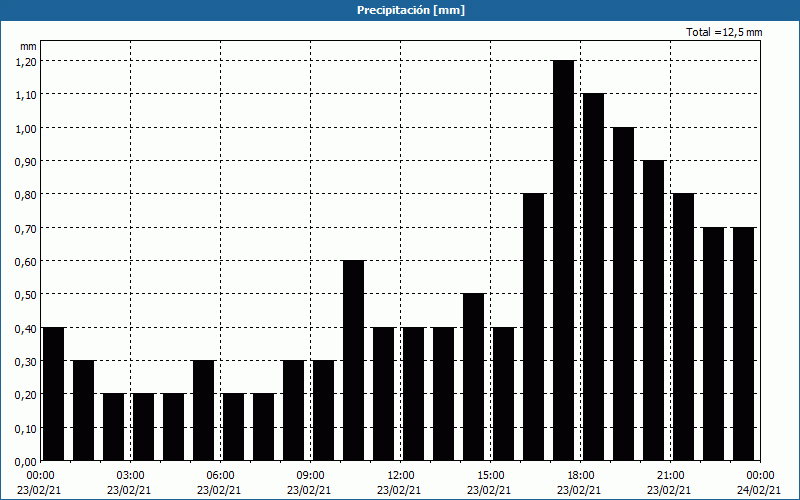Click the tallest bar reaching 1,20 mm

click(563, 261)
